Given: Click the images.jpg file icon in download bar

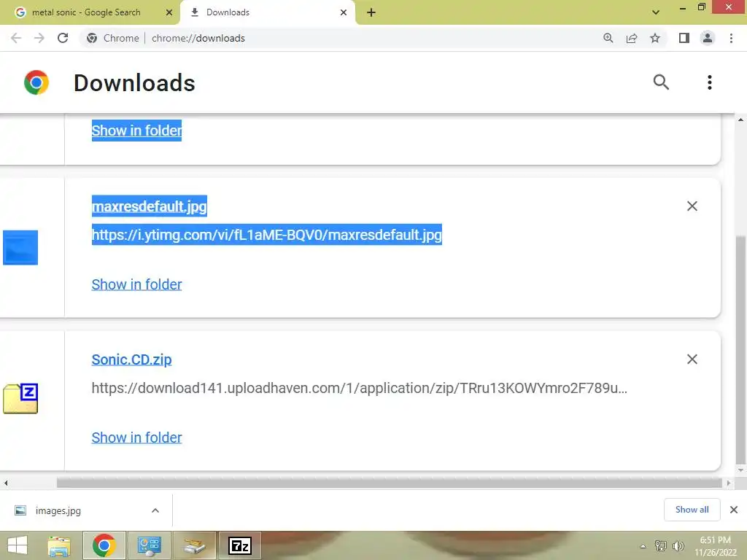Looking at the screenshot, I should [x=20, y=510].
